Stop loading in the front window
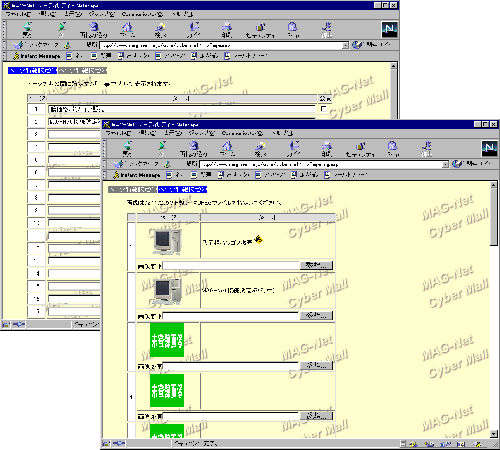 tap(427, 149)
